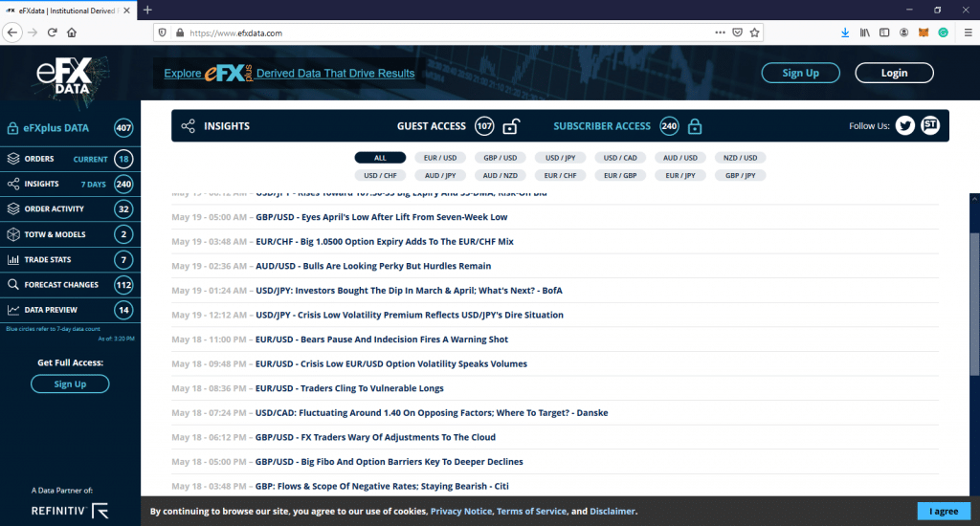This screenshot has width=980, height=526.
Task: Open the Disclaimer link
Action: 612,511
